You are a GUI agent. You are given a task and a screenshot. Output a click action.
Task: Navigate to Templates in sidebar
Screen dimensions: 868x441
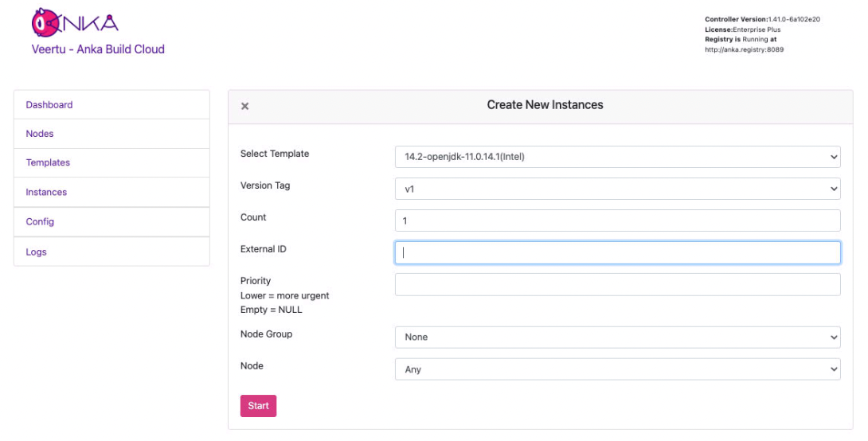[x=48, y=162]
